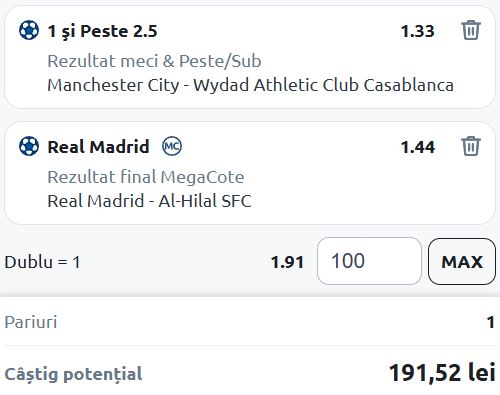This screenshot has height=395, width=500.
Task: Click the MC MegaCote badge icon
Action: [172, 146]
